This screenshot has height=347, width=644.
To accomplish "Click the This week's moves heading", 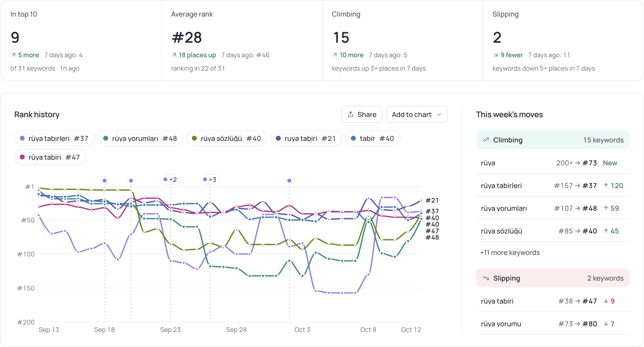I will click(x=509, y=115).
